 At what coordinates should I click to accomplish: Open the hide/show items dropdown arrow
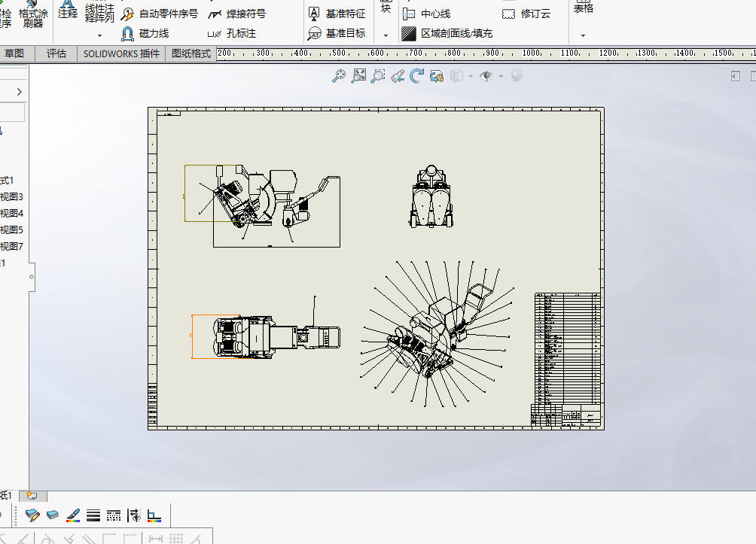[501, 76]
